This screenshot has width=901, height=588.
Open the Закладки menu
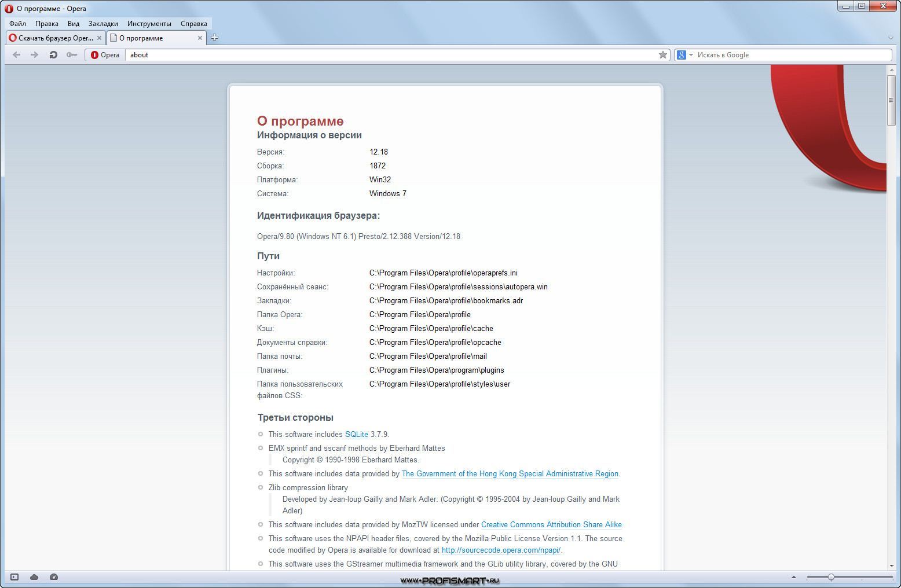(103, 24)
